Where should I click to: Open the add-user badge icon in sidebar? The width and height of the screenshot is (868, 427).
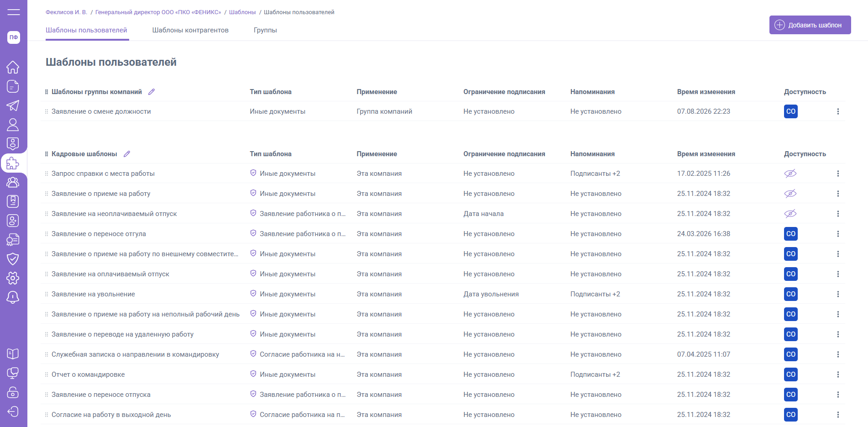point(13,221)
